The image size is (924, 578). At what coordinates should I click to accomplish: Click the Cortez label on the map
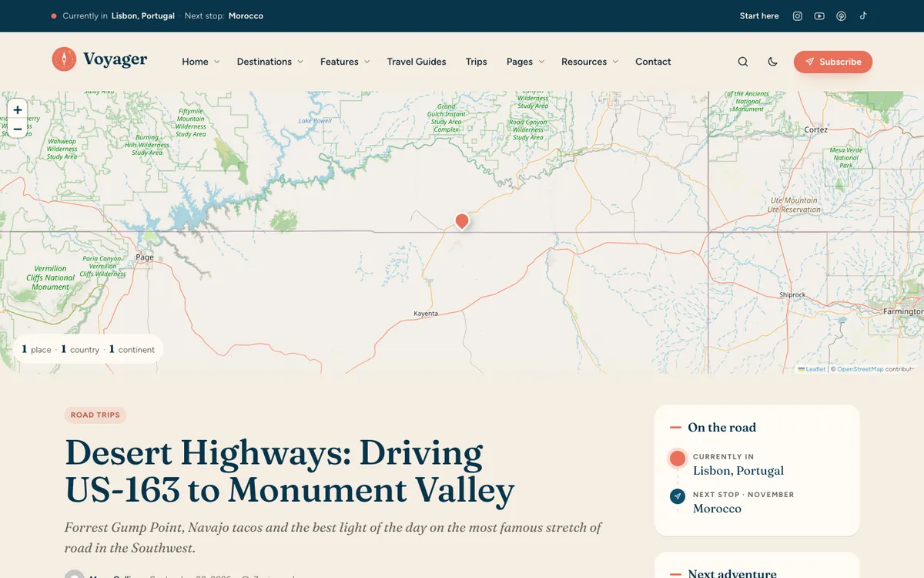coord(816,129)
